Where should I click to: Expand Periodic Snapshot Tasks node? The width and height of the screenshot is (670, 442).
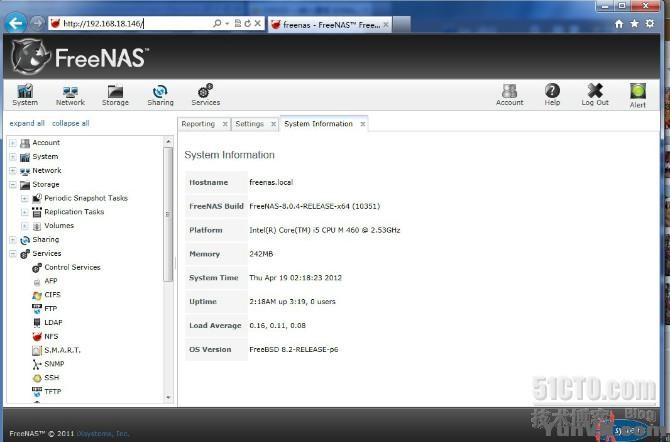(25, 198)
